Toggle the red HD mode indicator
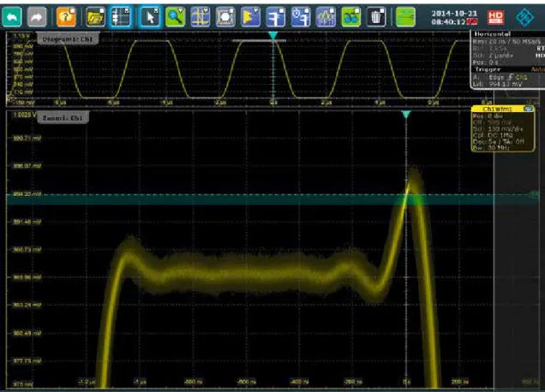This screenshot has width=545, height=392. [495, 16]
